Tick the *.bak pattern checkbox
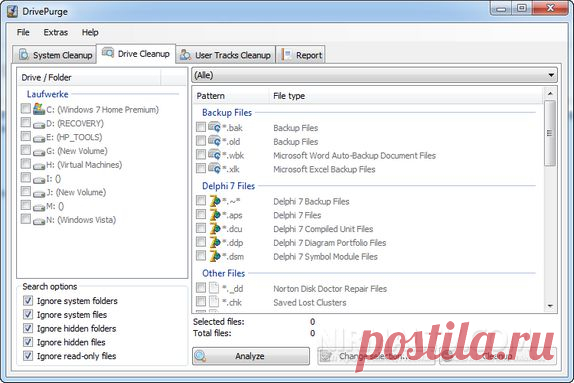 [201, 127]
